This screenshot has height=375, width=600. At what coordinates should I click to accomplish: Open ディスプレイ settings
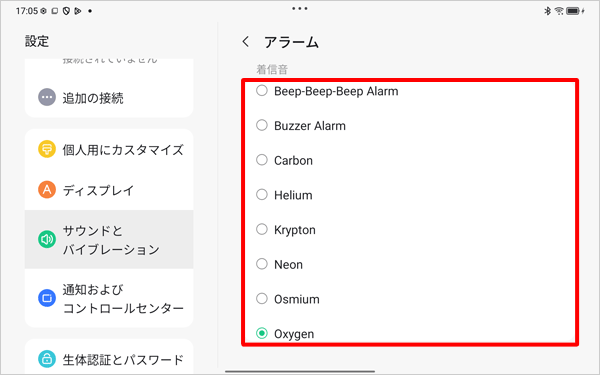pyautogui.click(x=109, y=190)
